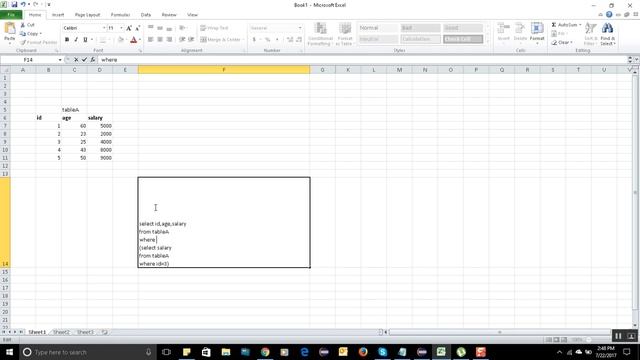Switch to the Formulas tab
This screenshot has height=360, width=640.
120,15
